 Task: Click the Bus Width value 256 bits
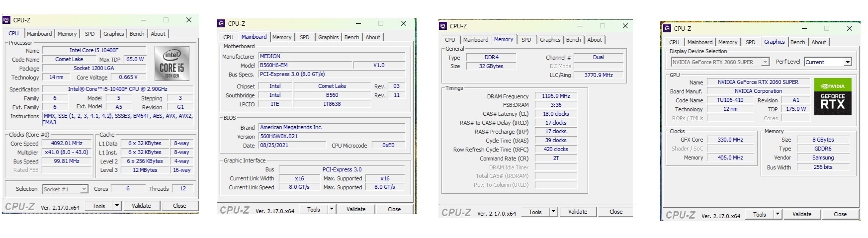click(x=823, y=167)
